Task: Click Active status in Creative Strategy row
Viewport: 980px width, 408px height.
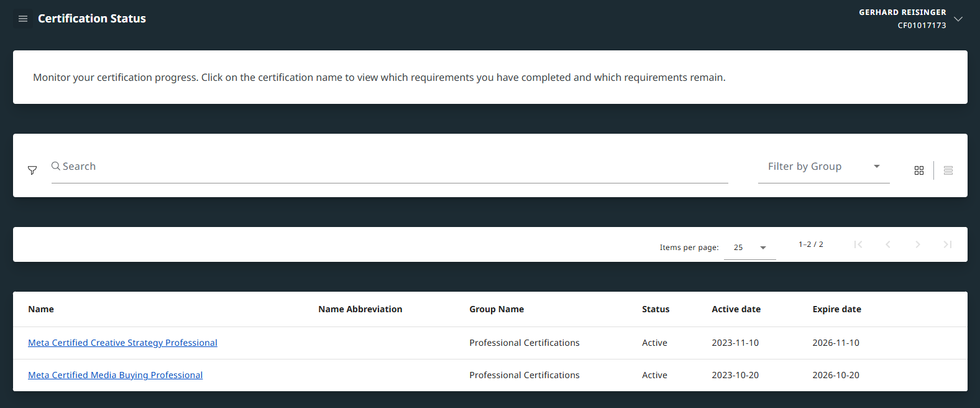Action: (654, 343)
